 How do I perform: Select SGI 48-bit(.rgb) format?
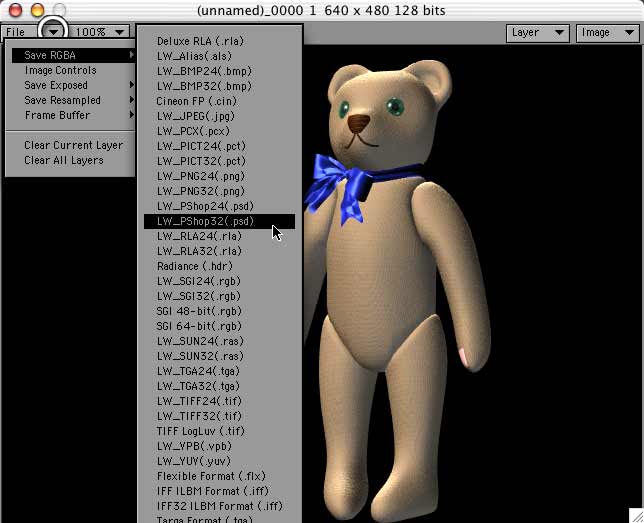coord(219,311)
